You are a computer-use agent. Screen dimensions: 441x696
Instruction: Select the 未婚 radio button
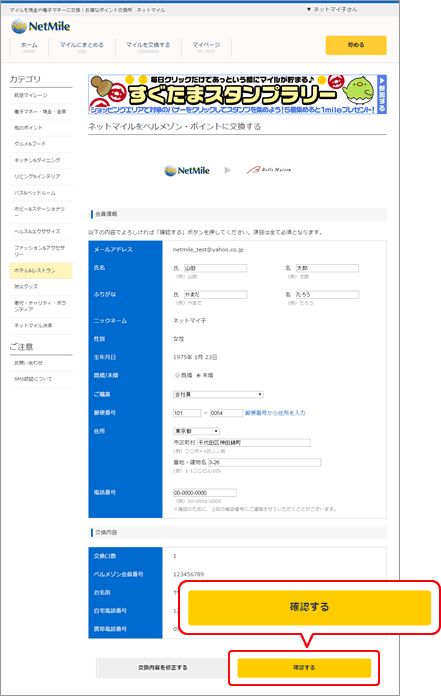(x=198, y=376)
